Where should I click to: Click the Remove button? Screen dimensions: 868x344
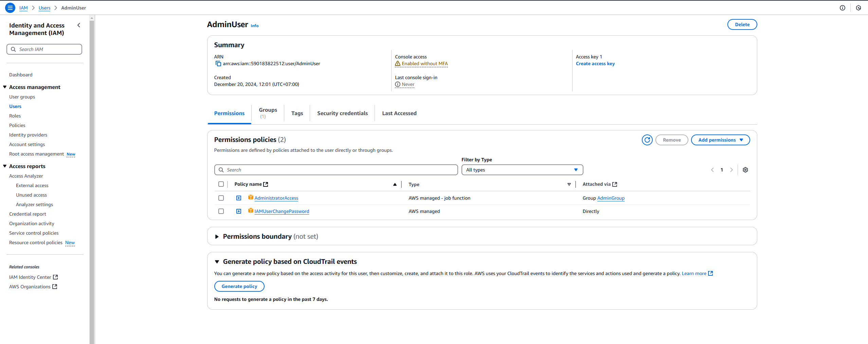tap(672, 140)
